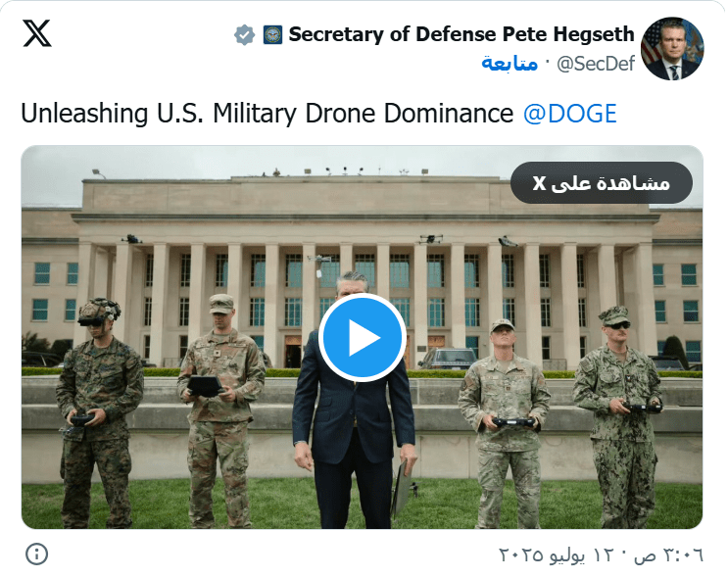728x578 pixels.
Task: Click the X logo
Action: (x=37, y=34)
